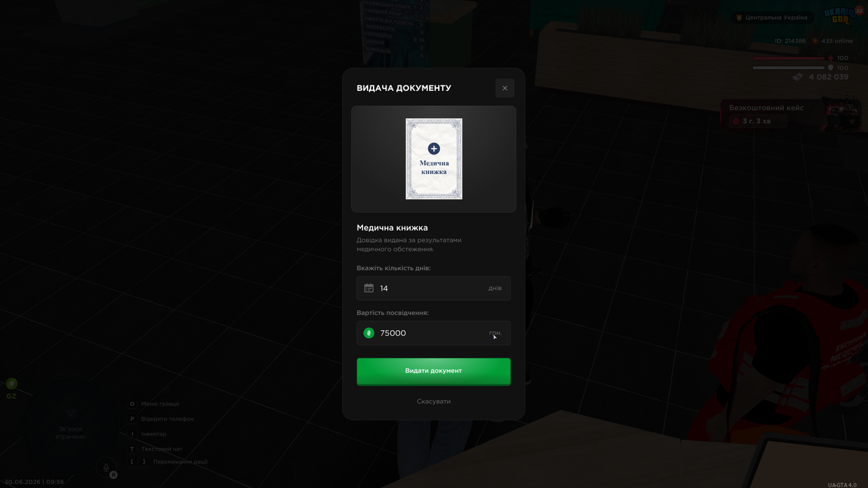Click the ID: 214386 text
The width and height of the screenshot is (868, 488).
tap(790, 41)
